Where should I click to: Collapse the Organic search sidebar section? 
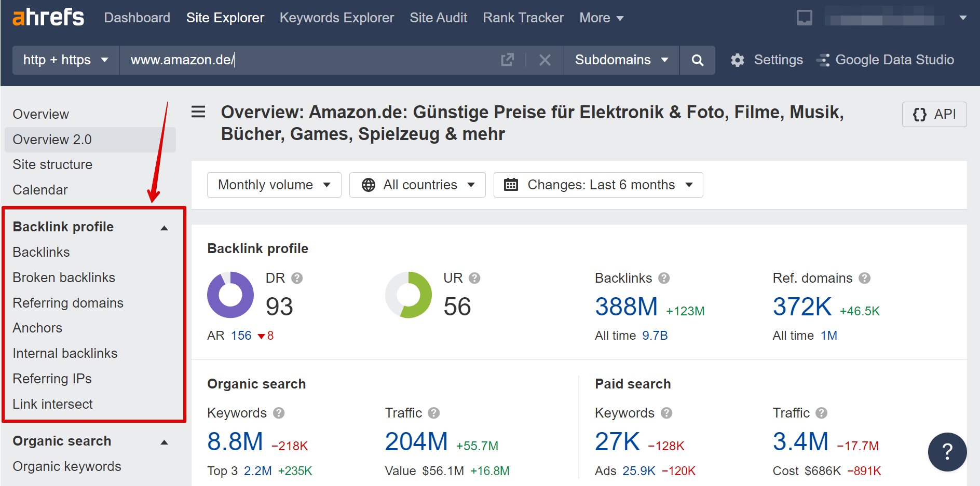pyautogui.click(x=164, y=441)
